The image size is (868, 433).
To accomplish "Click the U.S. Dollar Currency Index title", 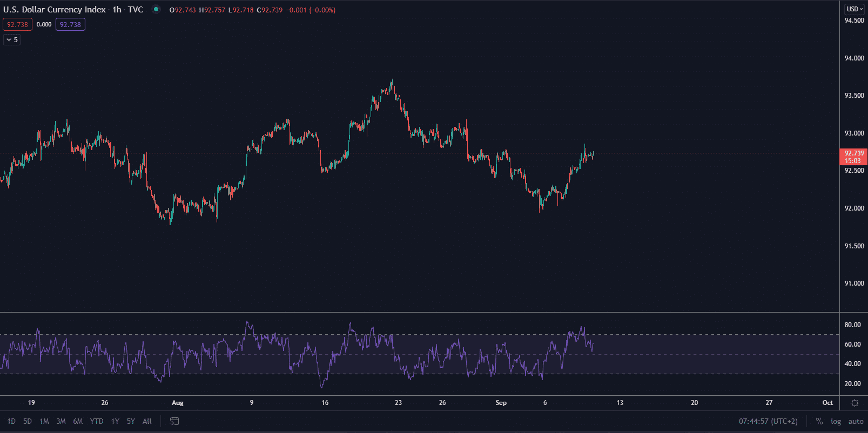I will point(55,10).
